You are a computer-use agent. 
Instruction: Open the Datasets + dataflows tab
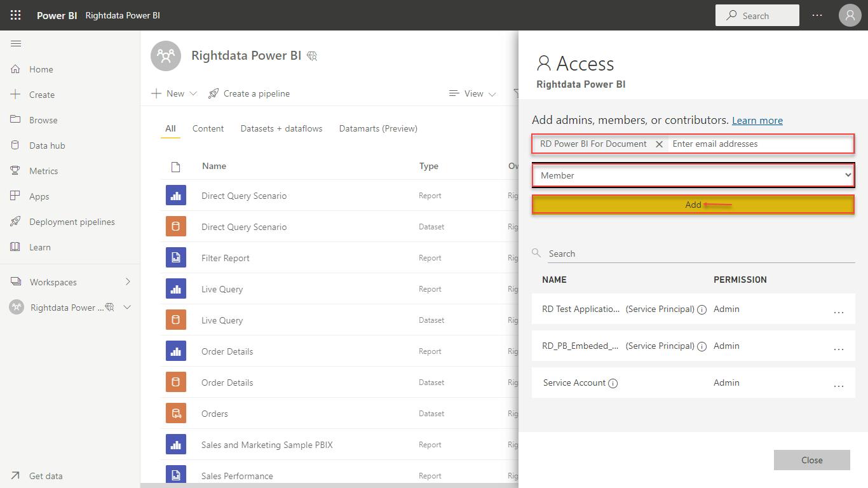[x=281, y=128]
